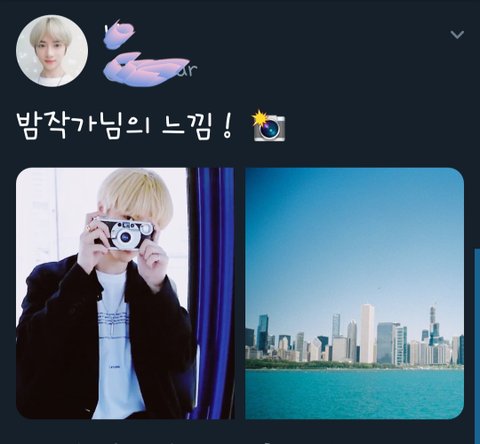Click the turquoise water in skyline photo
480x444 pixels.
click(x=355, y=393)
